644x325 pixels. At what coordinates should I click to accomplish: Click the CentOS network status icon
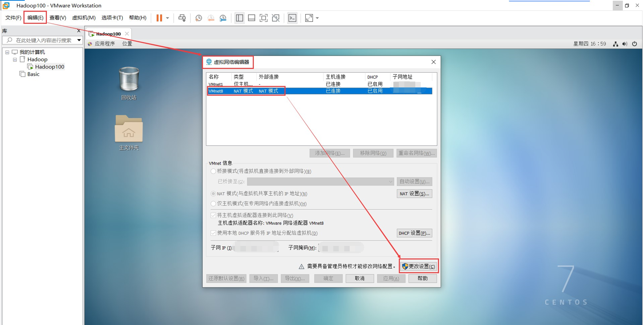(x=615, y=44)
